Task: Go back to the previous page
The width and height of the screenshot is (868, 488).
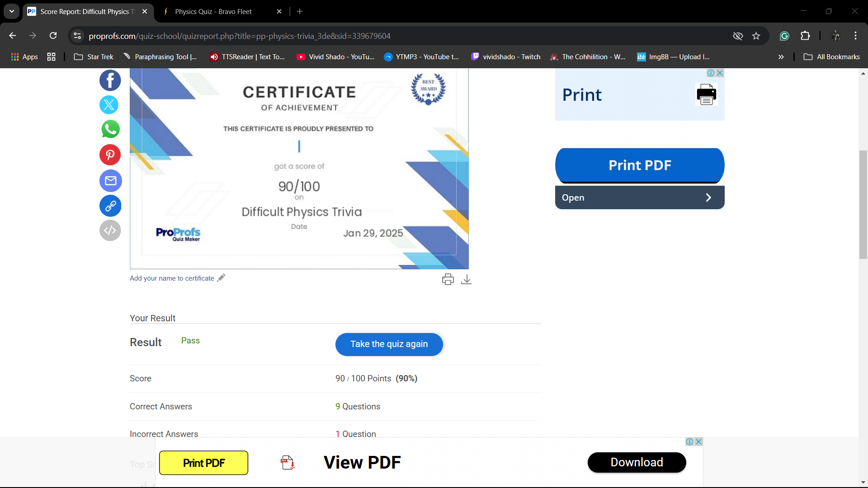Action: coord(13,36)
